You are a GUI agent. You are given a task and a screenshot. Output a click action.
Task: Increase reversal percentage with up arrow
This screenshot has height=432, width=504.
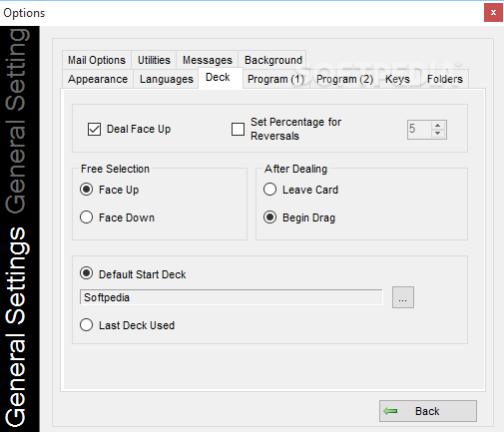[438, 126]
